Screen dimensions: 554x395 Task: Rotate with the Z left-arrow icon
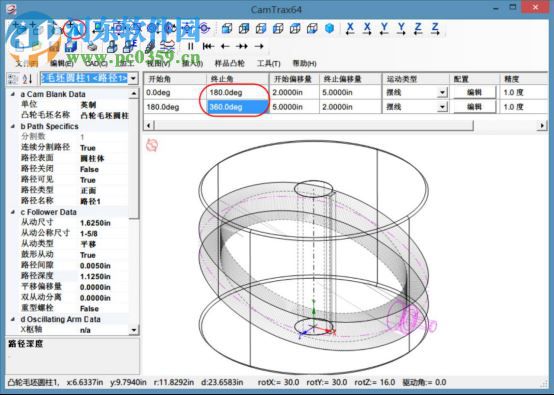[418, 28]
